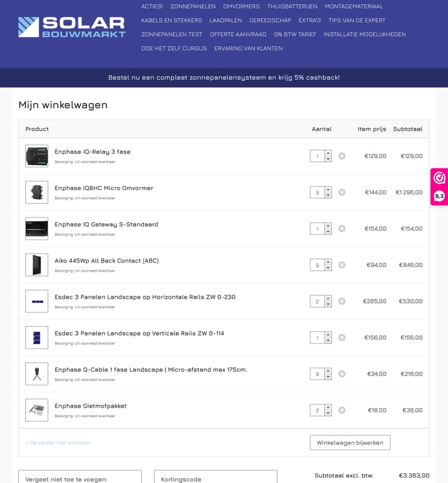Open the 0% BTW TARIEF page
The image size is (448, 483).
[x=295, y=34]
